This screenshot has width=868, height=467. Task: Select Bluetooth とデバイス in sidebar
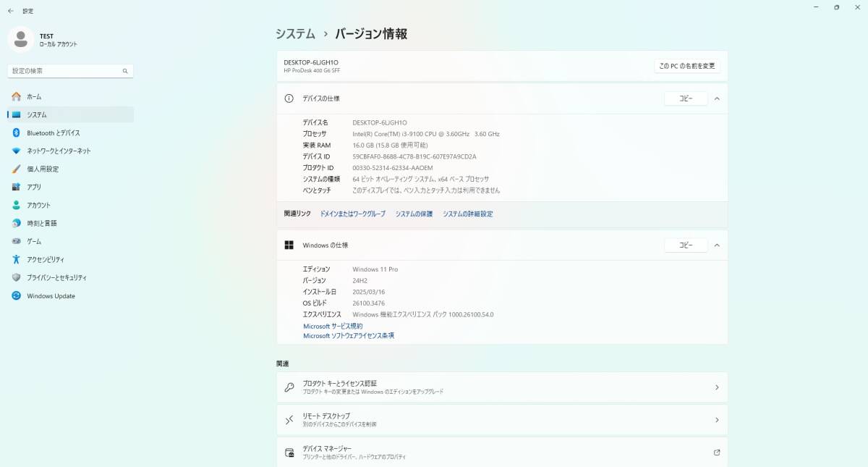tap(70, 132)
